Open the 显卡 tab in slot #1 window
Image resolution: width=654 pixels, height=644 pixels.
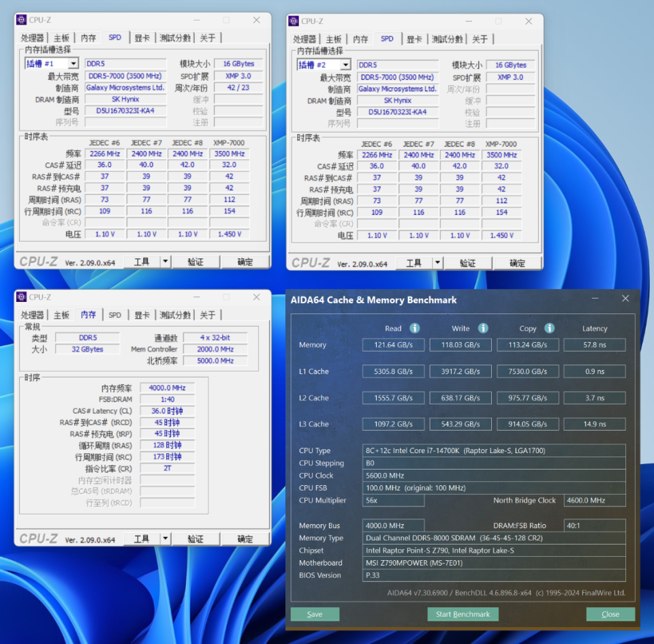tap(142, 38)
